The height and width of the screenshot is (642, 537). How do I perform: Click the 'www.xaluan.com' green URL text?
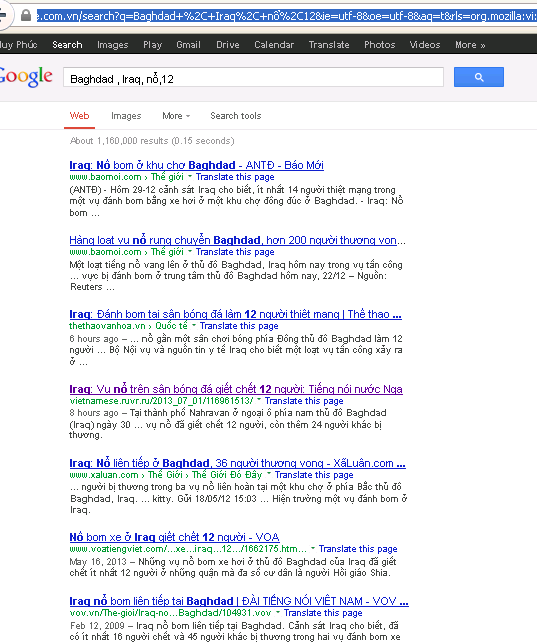(104, 475)
